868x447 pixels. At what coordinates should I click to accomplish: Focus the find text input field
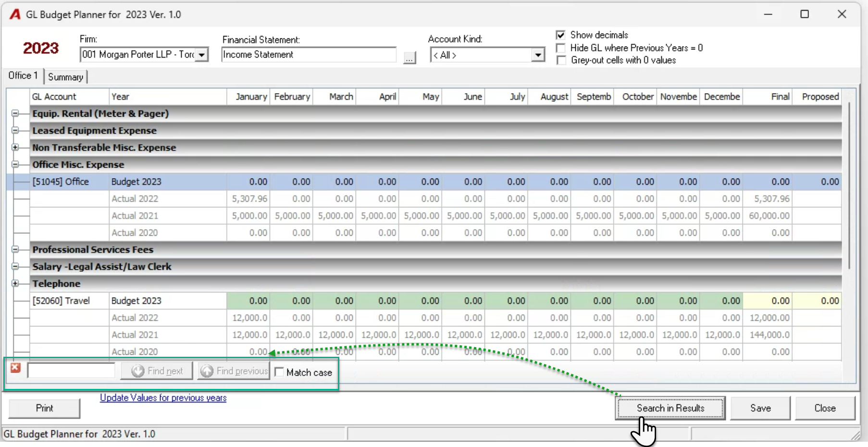click(71, 371)
